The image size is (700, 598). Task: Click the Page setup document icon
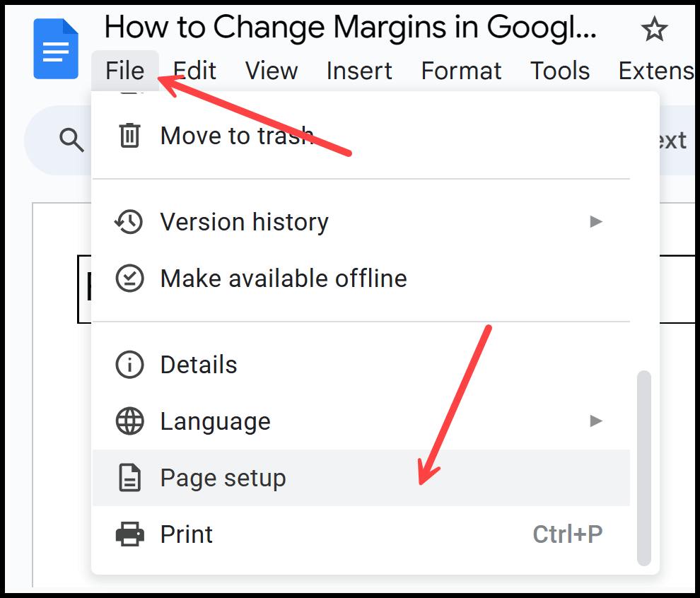click(x=129, y=478)
